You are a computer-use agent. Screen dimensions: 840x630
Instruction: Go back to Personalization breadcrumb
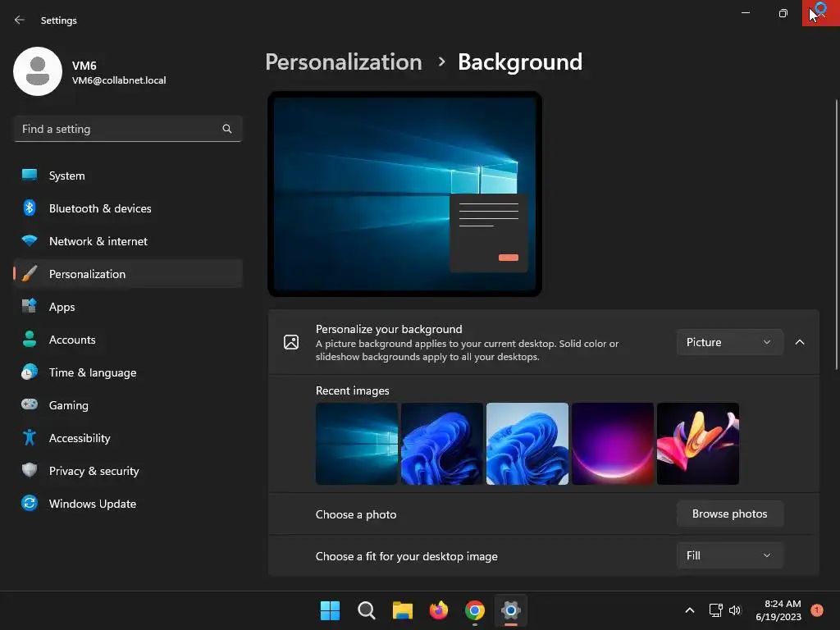click(344, 62)
